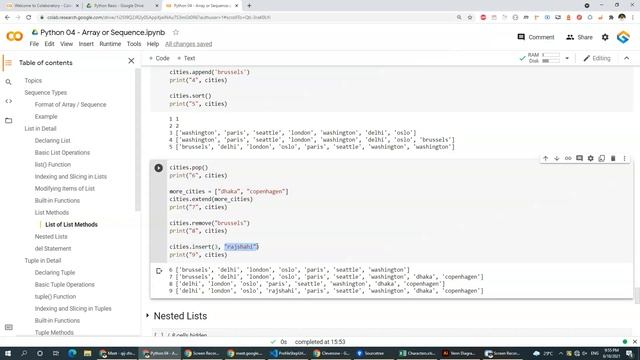Open more cell actions menu

624,158
